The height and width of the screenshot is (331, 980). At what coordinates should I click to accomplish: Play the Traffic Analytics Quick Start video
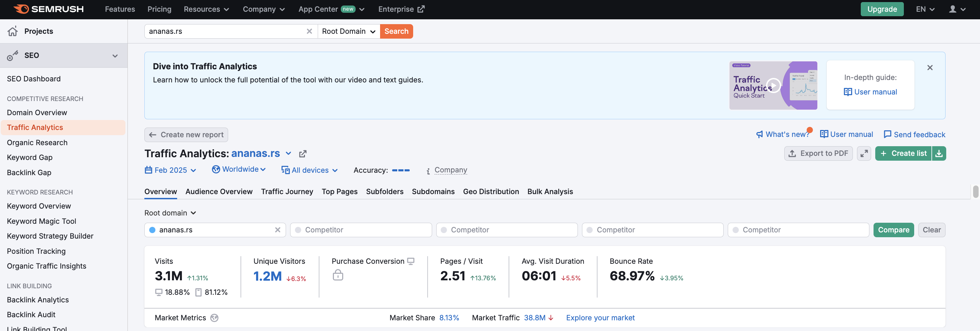click(773, 85)
